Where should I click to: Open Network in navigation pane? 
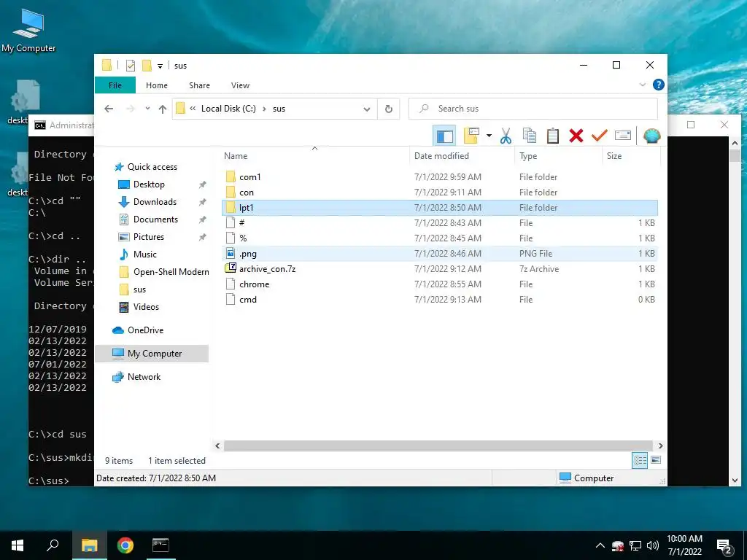tap(144, 377)
